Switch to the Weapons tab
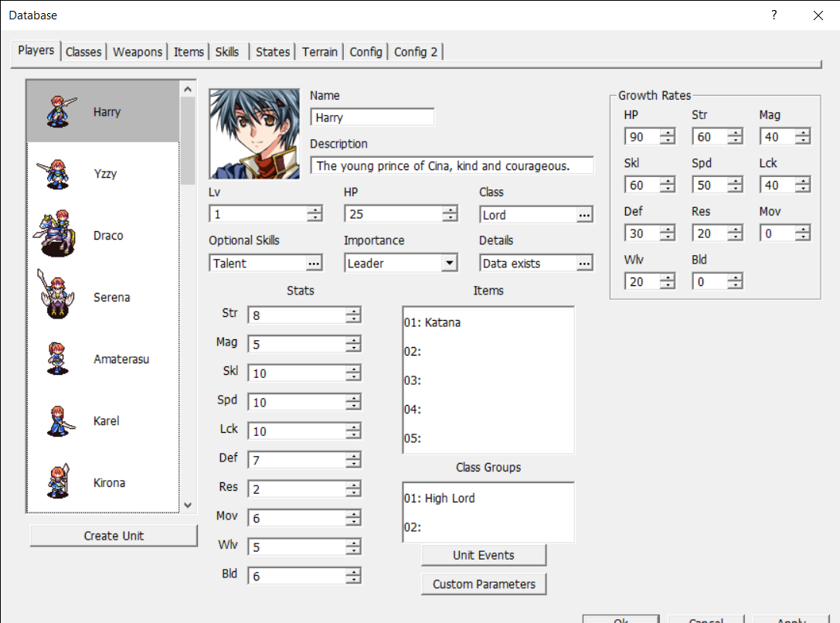840x623 pixels. [138, 52]
